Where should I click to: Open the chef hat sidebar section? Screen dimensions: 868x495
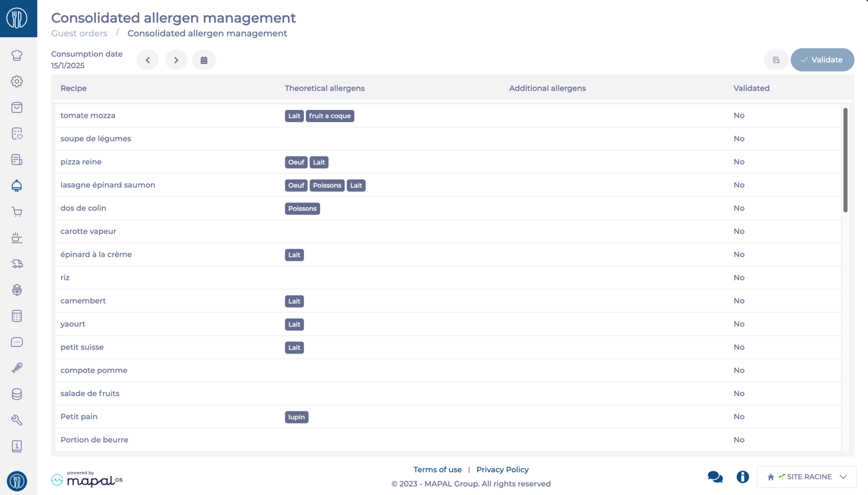click(x=17, y=55)
